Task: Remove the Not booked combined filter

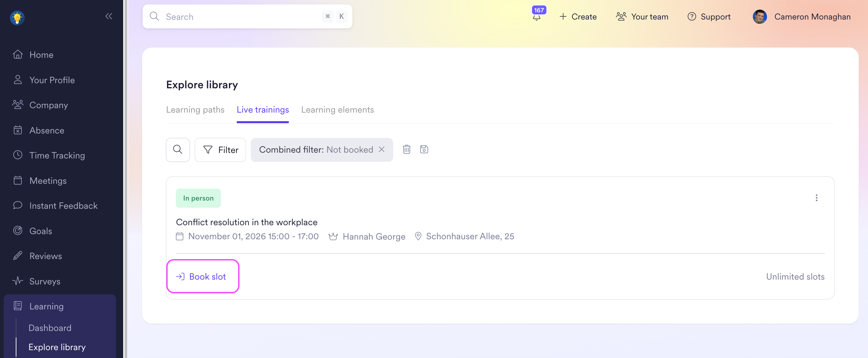Action: 382,150
